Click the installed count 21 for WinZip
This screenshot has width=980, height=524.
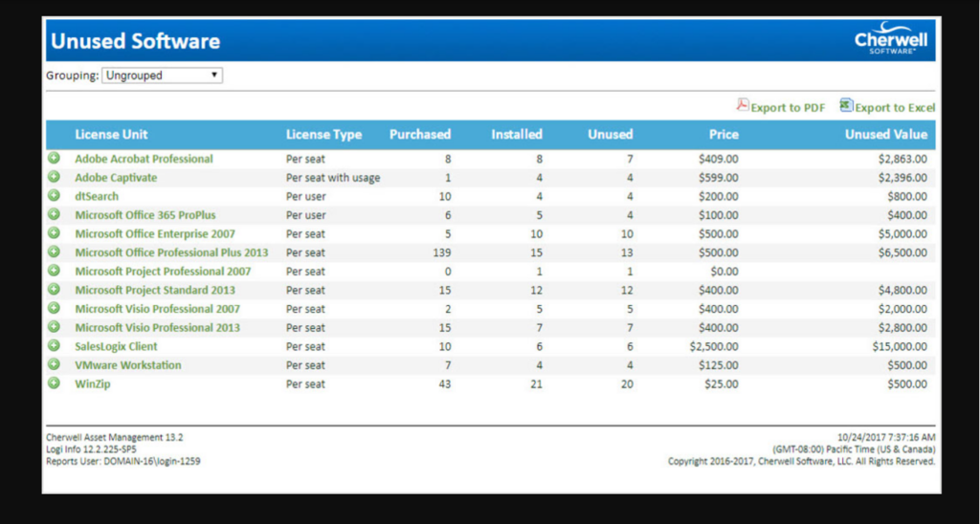(536, 383)
